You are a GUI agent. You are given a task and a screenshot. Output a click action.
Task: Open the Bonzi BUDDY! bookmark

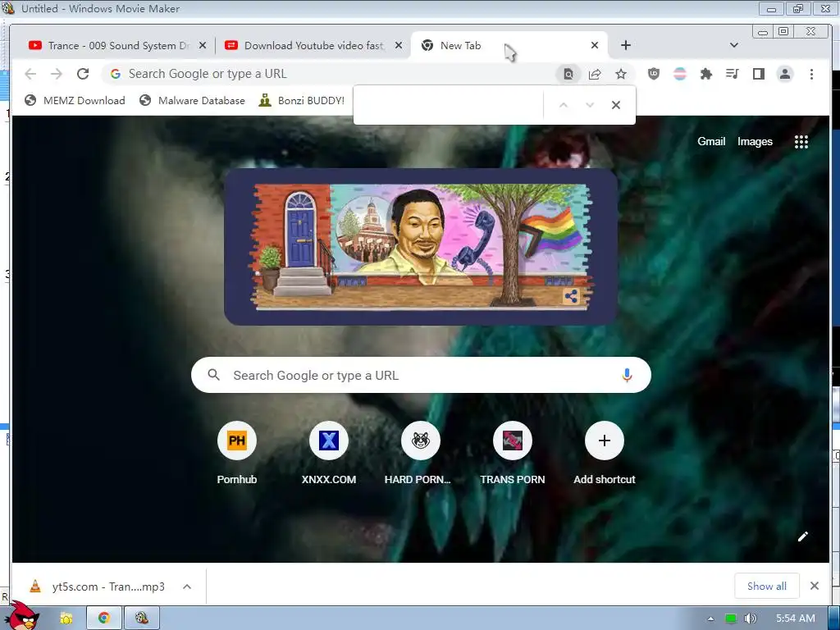point(302,100)
